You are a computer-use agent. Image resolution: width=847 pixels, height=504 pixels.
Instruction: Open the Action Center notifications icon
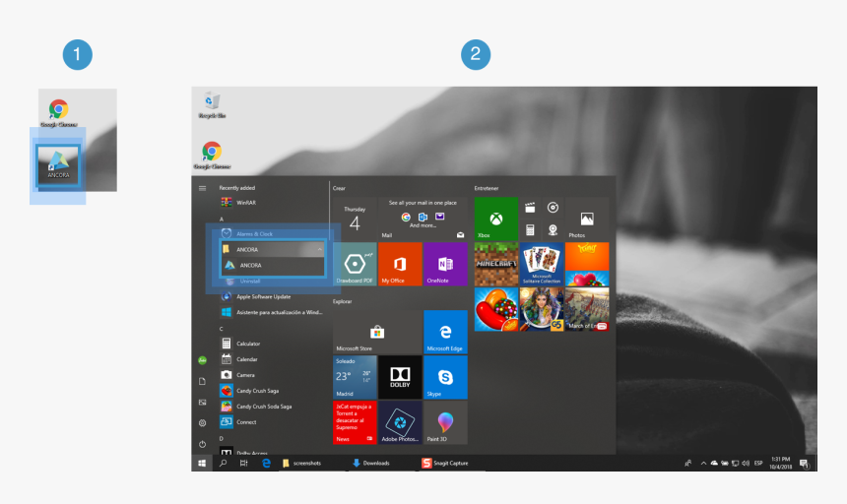(804, 463)
